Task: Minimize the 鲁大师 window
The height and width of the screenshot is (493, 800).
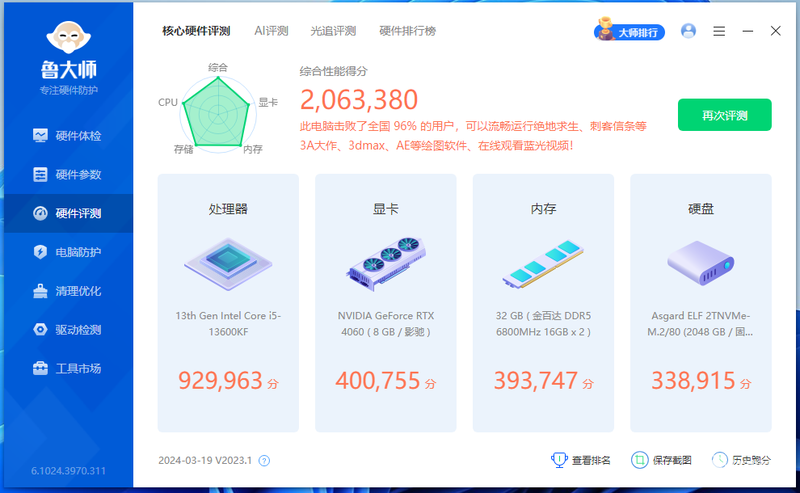Action: tap(747, 31)
